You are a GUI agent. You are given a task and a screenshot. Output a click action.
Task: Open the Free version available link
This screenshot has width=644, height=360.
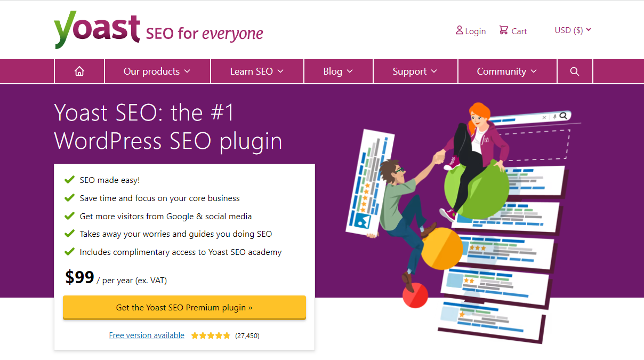coord(147,335)
